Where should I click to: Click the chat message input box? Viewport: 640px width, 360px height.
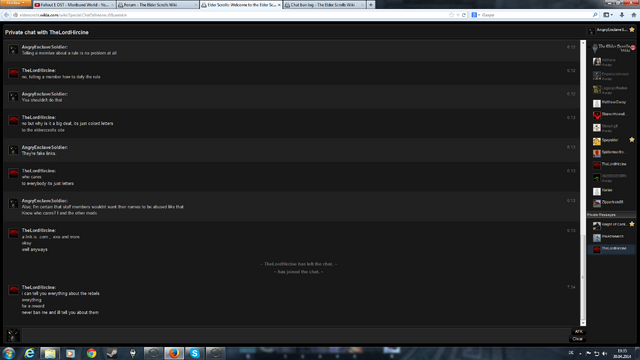click(x=295, y=336)
